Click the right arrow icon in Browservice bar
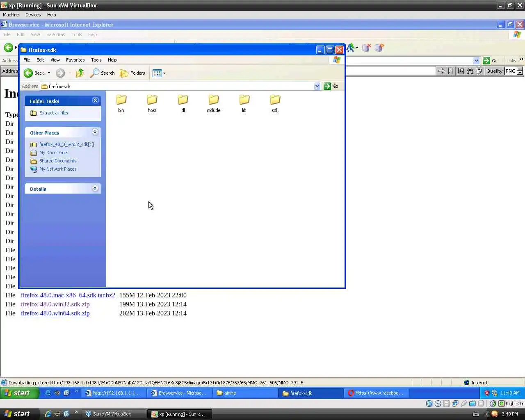Screen dimensions: 525x420 coord(441,71)
